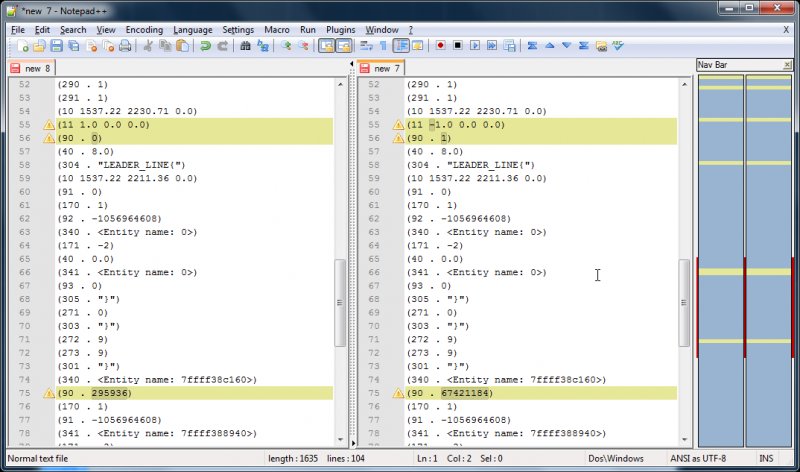This screenshot has height=472, width=800.
Task: Open the Search menu
Action: tap(73, 30)
